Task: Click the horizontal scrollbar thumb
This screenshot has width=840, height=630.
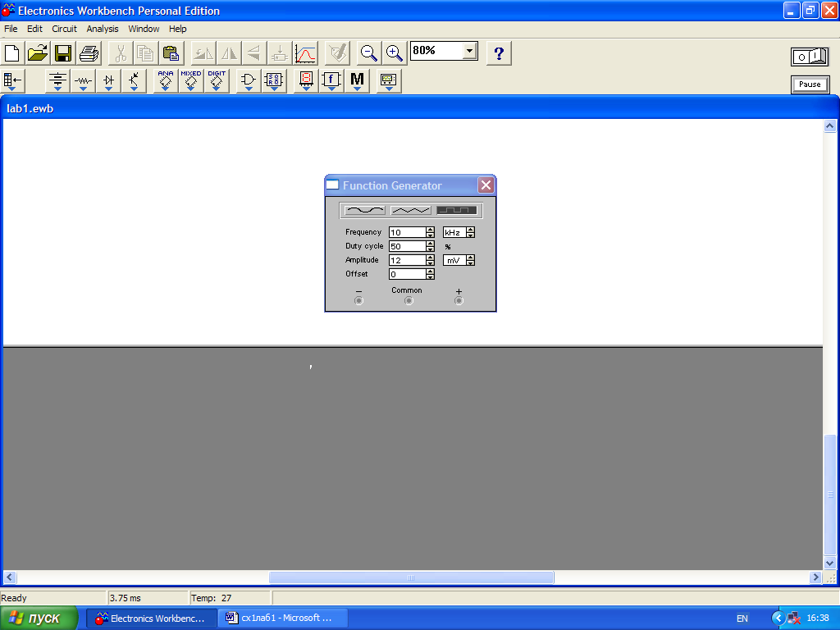Action: pyautogui.click(x=411, y=577)
